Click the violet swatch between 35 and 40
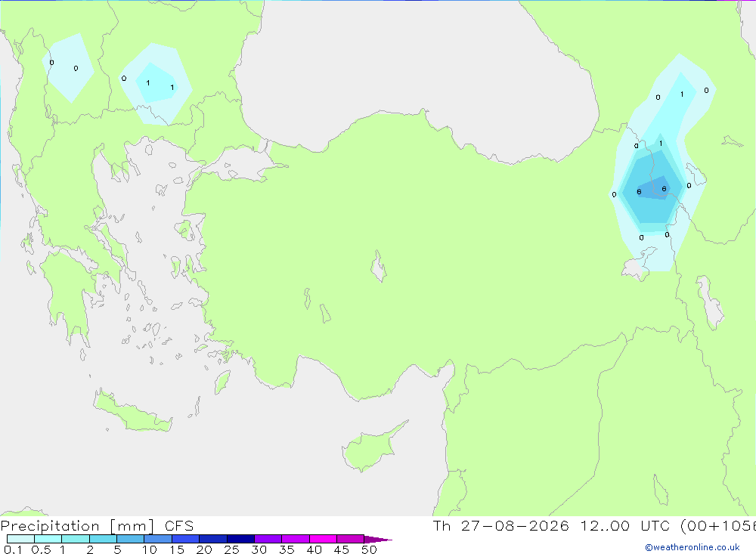Screen dimensions: 756x554 [296, 539]
